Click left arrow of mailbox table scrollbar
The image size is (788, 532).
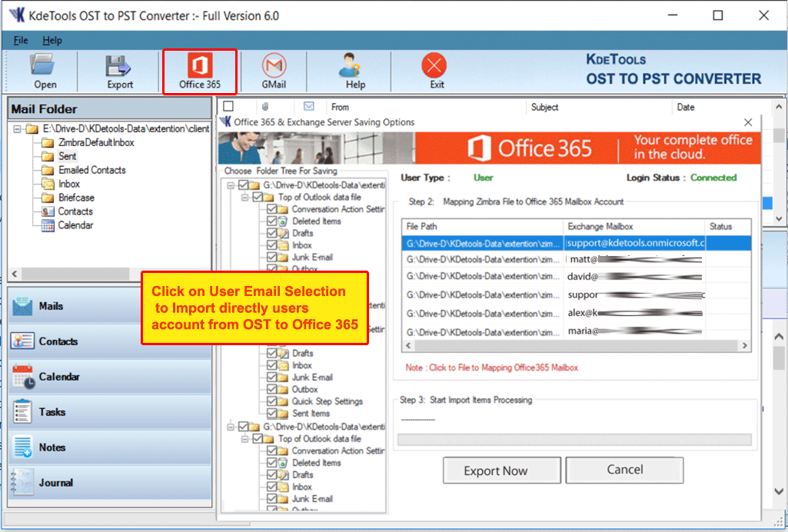(408, 346)
